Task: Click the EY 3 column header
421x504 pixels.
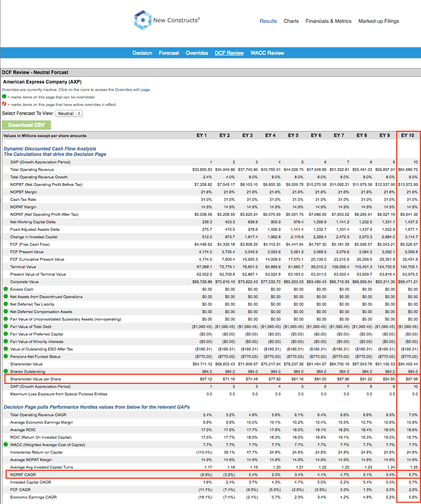Action: coord(248,135)
